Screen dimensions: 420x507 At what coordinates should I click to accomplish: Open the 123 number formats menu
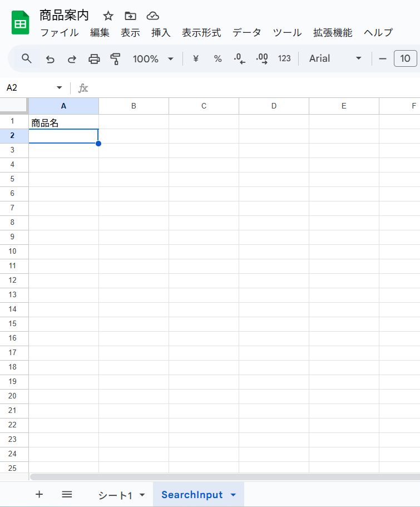(x=284, y=58)
